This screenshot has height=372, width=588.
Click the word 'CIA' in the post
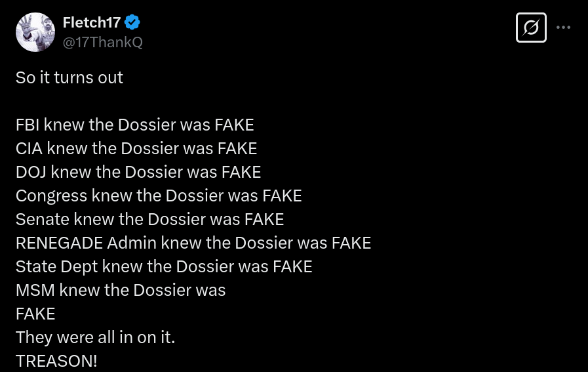(x=29, y=149)
